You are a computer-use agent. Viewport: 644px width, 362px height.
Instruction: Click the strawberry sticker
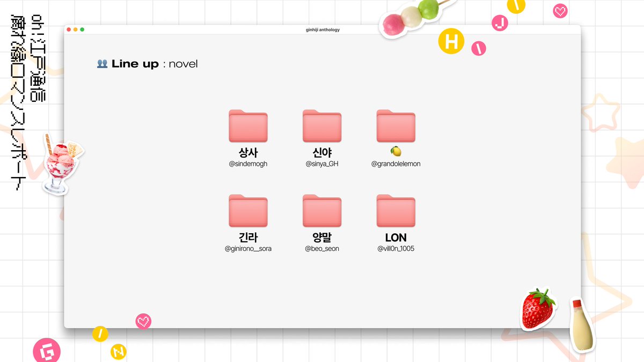tap(538, 308)
